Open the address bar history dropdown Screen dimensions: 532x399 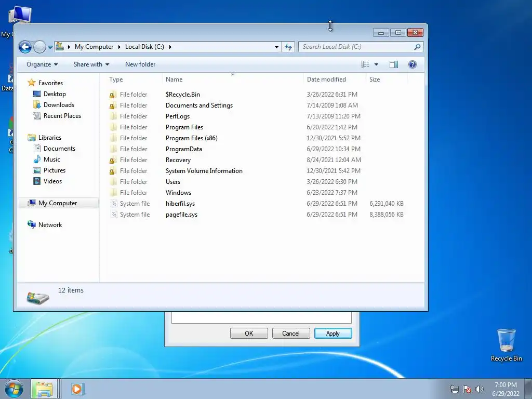(x=276, y=47)
